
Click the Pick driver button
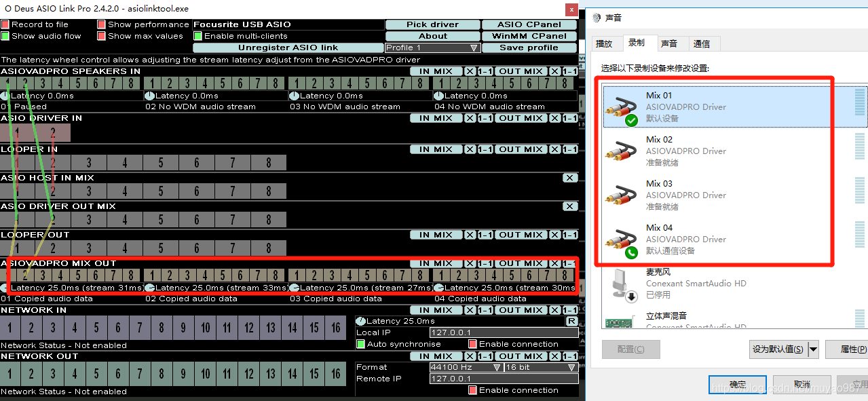(x=433, y=24)
